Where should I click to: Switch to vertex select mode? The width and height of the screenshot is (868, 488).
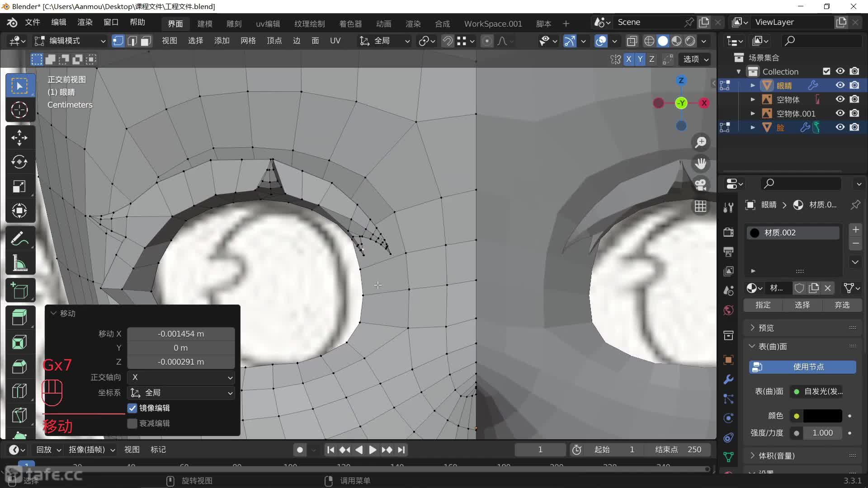(x=118, y=41)
